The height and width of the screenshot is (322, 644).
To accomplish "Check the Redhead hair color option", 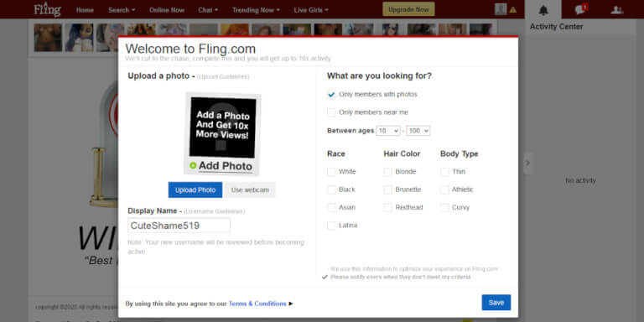I will (387, 207).
